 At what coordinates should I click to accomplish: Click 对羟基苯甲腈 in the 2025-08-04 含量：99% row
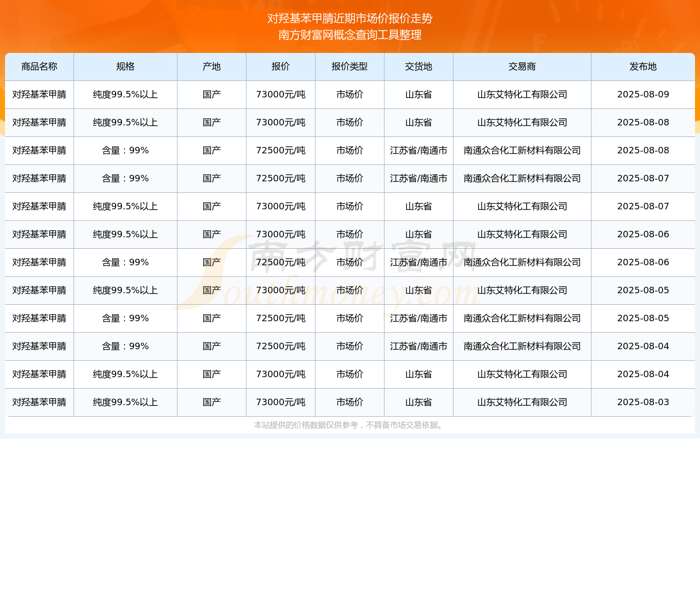tap(39, 346)
